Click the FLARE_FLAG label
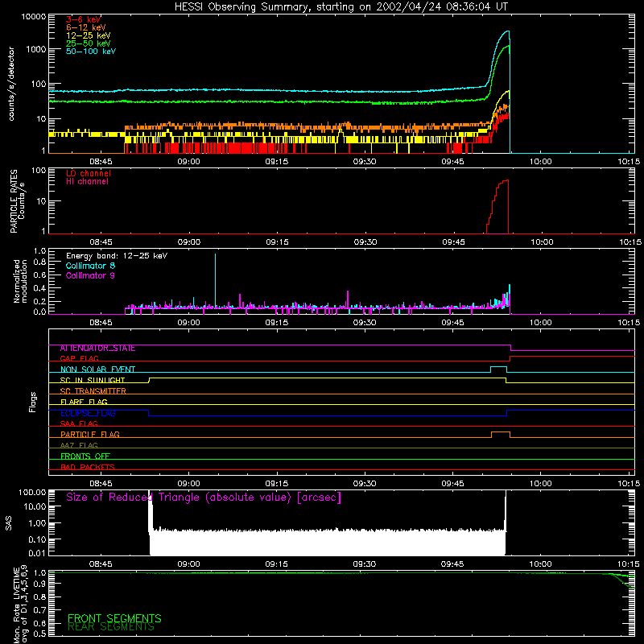 click(x=84, y=402)
